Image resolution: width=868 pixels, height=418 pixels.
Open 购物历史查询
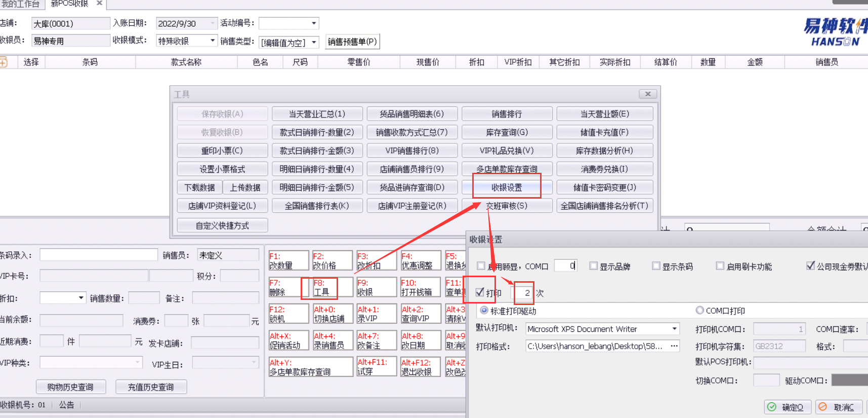coord(70,387)
